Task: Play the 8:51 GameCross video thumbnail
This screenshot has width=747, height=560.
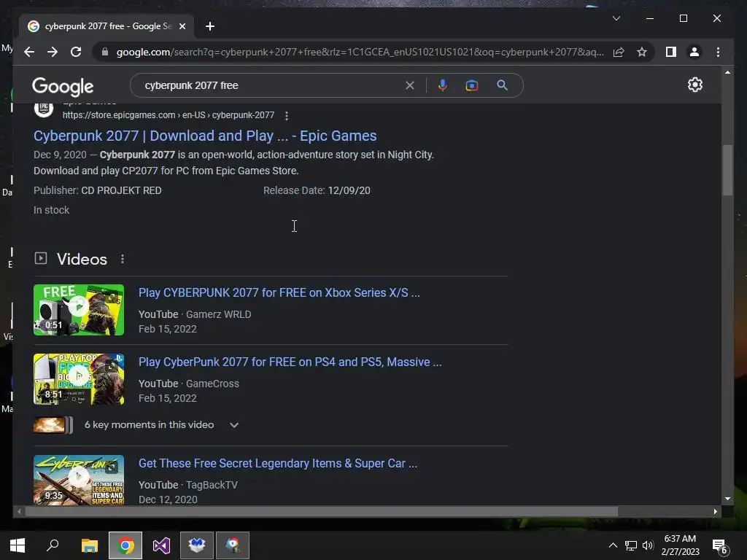Action: pyautogui.click(x=79, y=379)
